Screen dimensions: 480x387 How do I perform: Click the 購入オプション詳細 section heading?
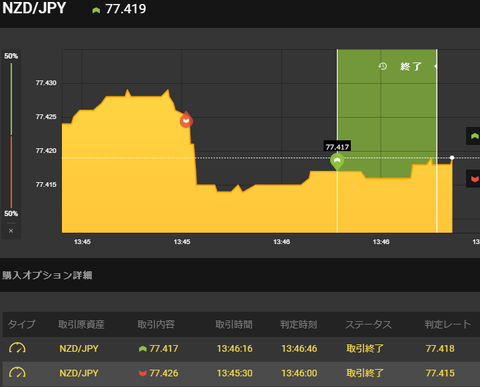[x=47, y=275]
